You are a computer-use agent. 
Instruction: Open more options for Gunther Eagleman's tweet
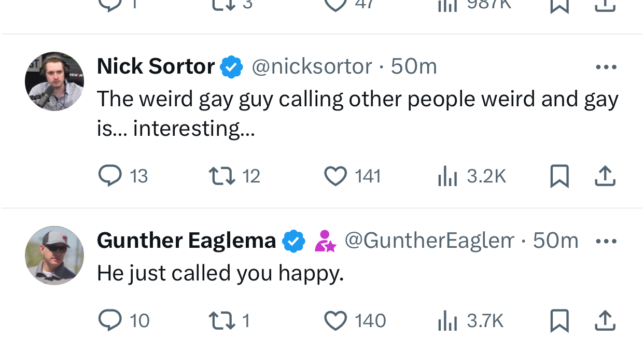(606, 241)
